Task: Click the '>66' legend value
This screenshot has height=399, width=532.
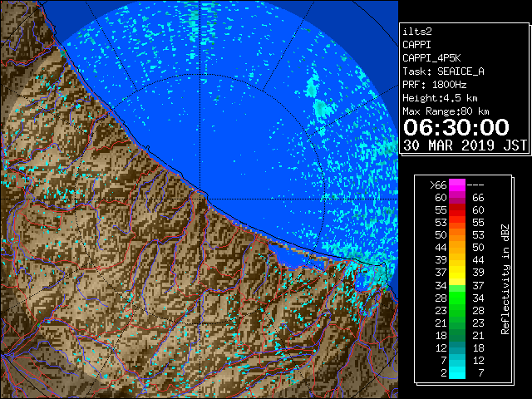Action: pos(438,185)
